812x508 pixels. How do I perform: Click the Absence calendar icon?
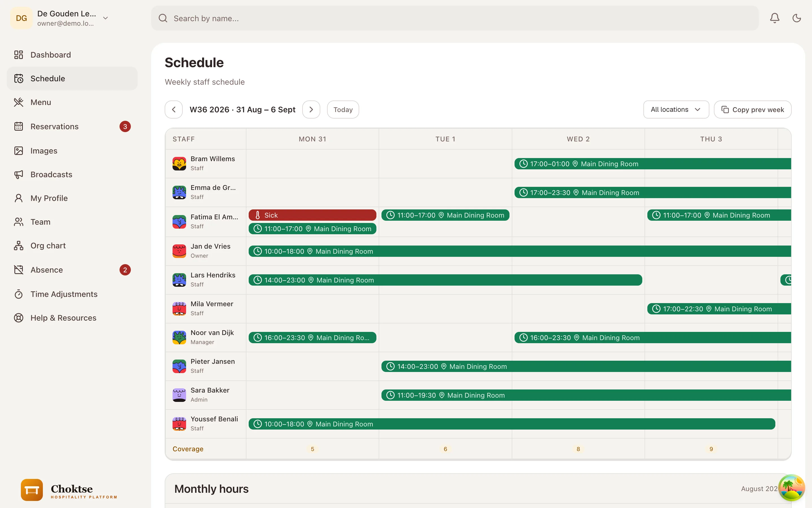[19, 270]
